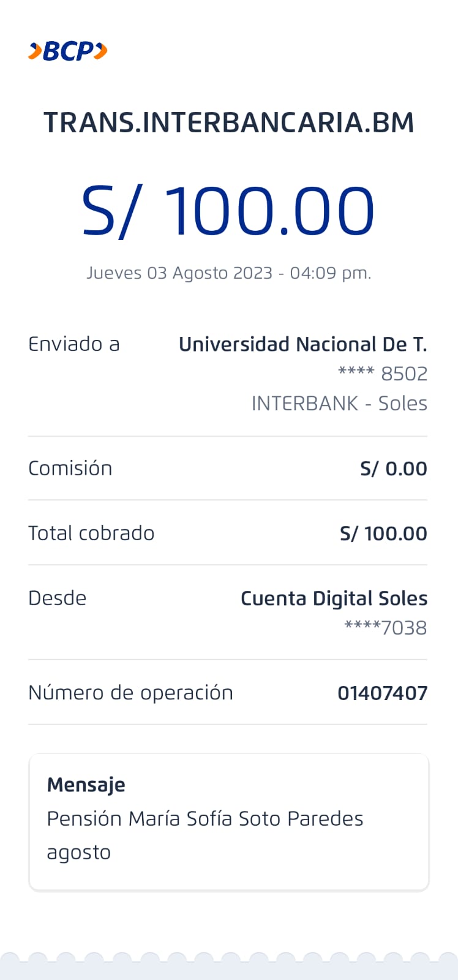Screen dimensions: 458x980
Task: Click the Total cobrado S/ 100.00 value
Action: pyautogui.click(x=383, y=533)
